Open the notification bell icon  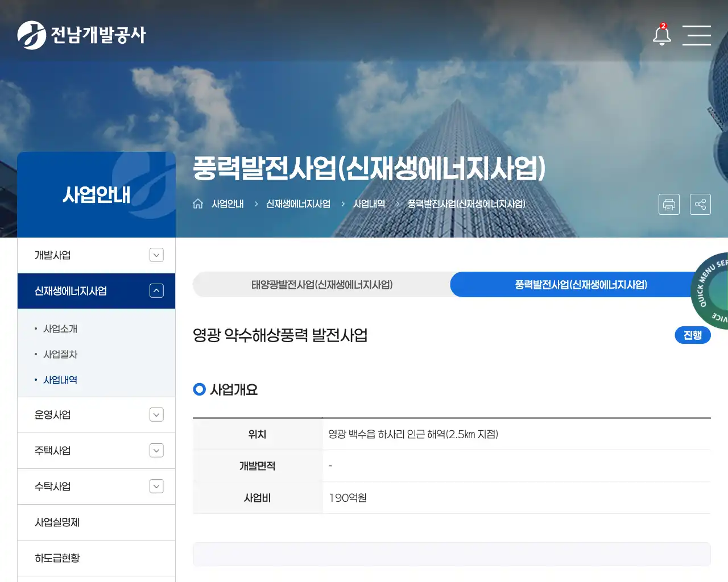[x=661, y=35]
